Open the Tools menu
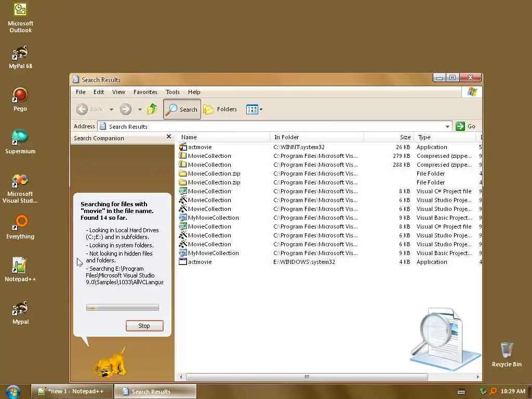 (172, 92)
